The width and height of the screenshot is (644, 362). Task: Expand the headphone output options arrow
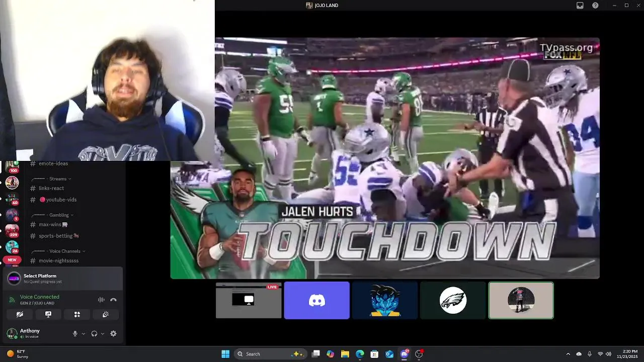[103, 333]
